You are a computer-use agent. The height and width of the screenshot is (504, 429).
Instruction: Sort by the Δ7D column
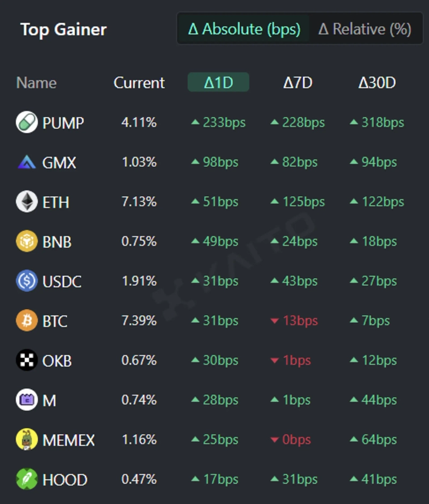coord(298,83)
